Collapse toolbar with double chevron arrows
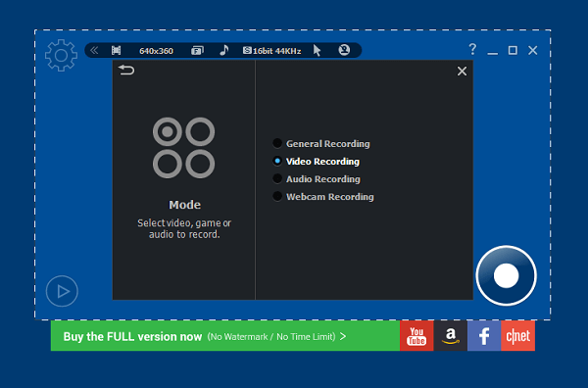The height and width of the screenshot is (388, 588). [94, 50]
